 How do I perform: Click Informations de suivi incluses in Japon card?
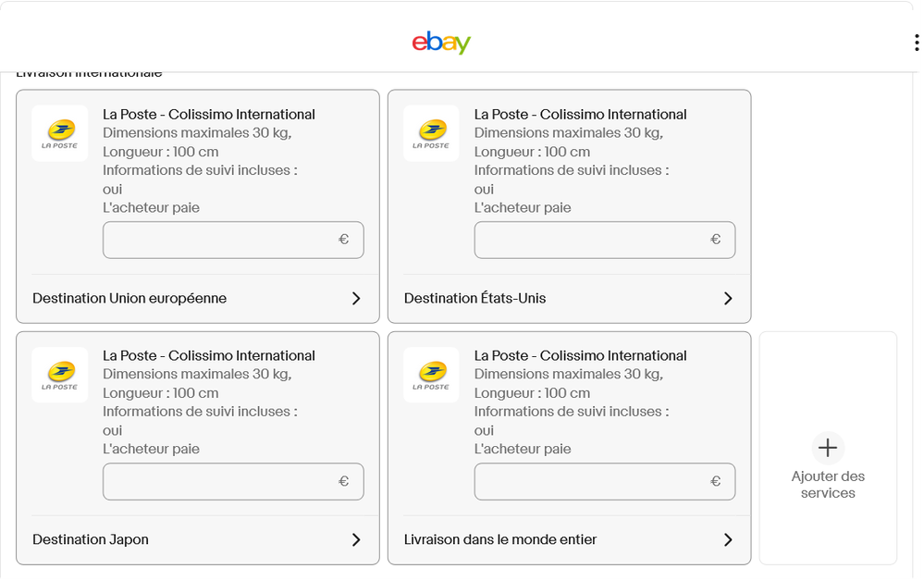pyautogui.click(x=200, y=412)
